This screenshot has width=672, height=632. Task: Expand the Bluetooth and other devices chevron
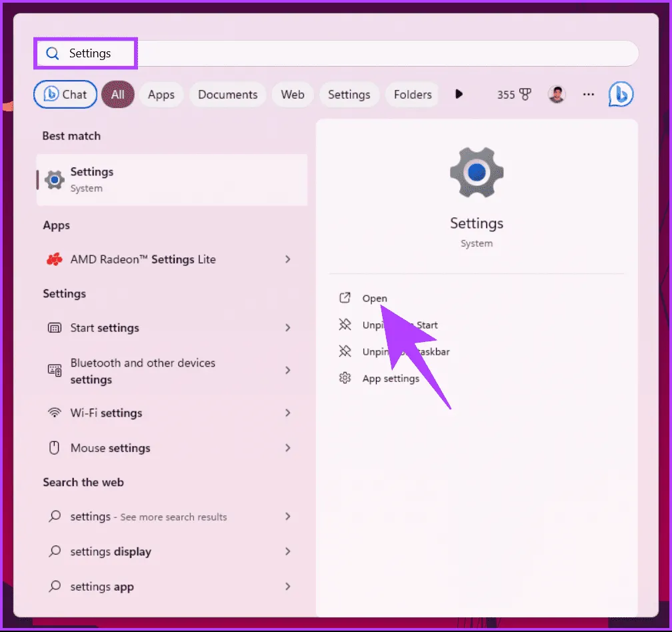pyautogui.click(x=288, y=371)
